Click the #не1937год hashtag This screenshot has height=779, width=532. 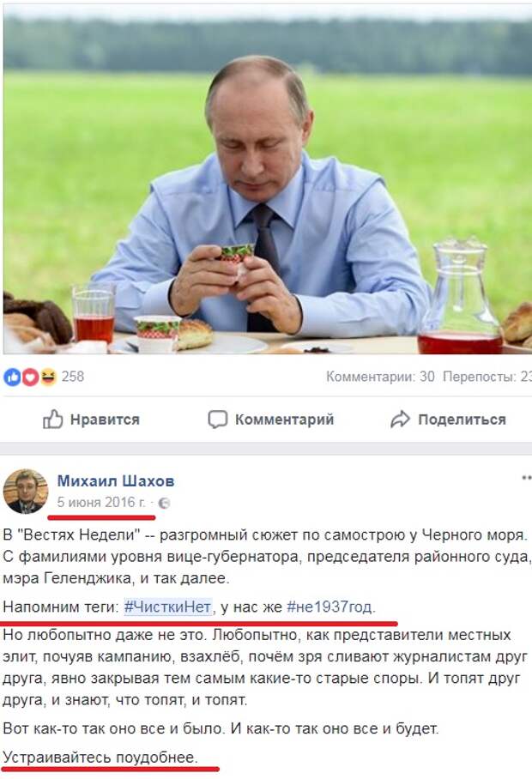[x=329, y=607]
